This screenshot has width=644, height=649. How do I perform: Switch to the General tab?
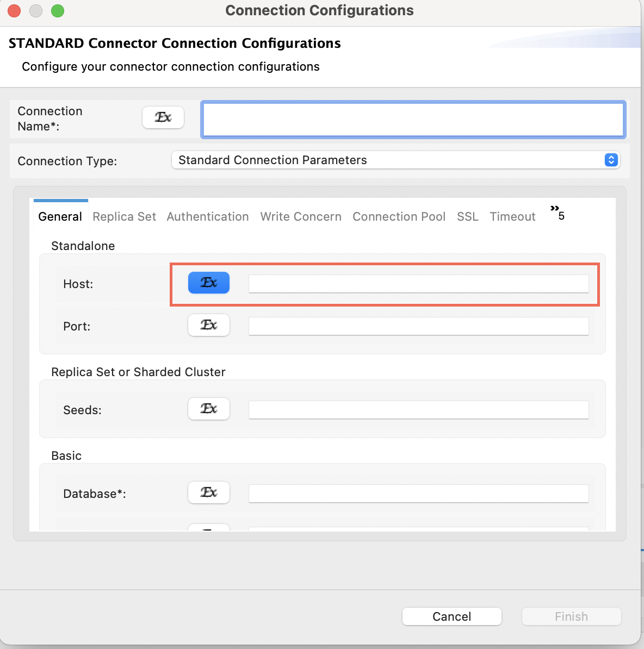(60, 216)
